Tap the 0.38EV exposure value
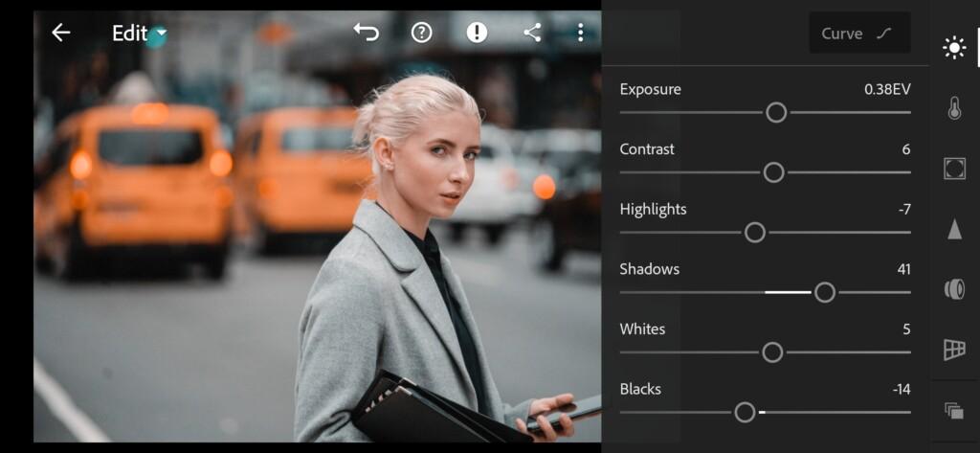This screenshot has height=453, width=980. (887, 89)
